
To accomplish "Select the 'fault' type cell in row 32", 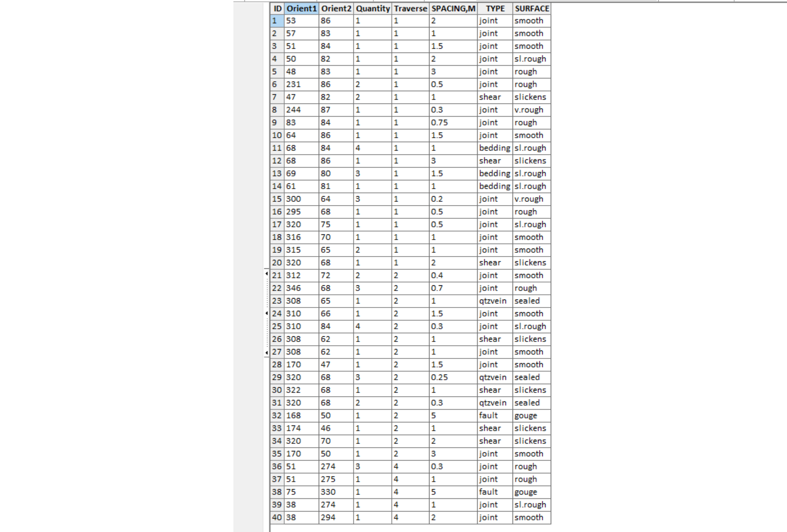I will 495,416.
